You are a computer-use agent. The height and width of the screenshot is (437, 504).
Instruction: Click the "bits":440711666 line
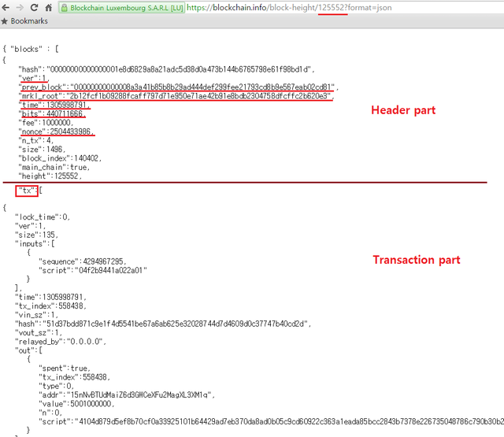click(x=52, y=113)
